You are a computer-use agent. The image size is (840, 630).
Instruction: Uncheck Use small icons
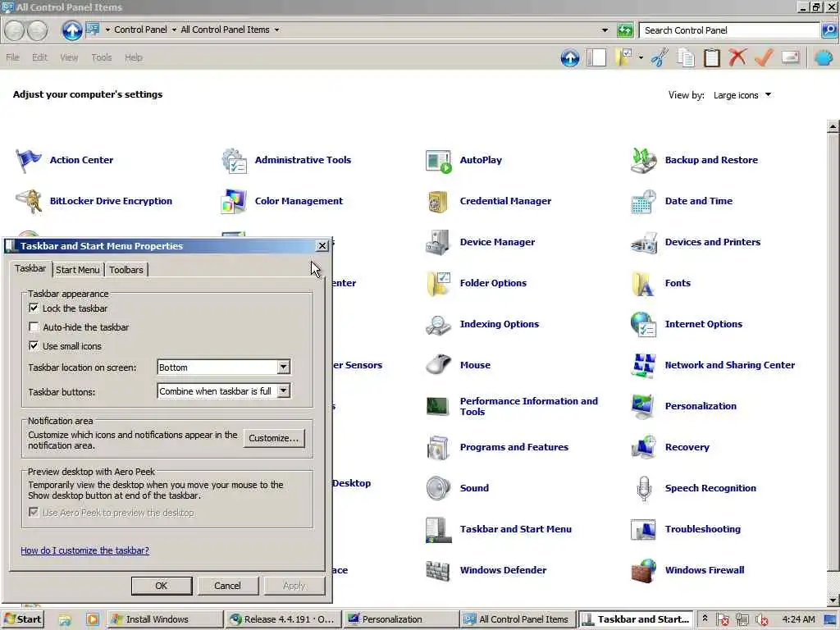click(34, 345)
